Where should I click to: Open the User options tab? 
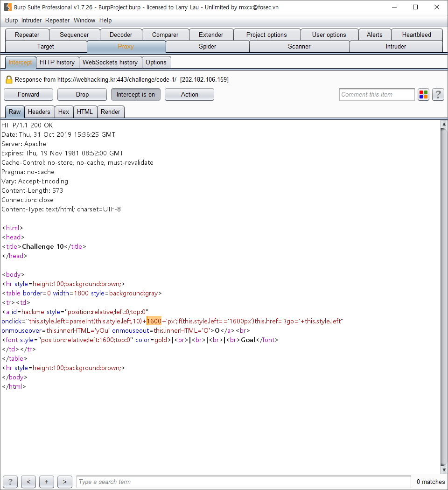329,35
